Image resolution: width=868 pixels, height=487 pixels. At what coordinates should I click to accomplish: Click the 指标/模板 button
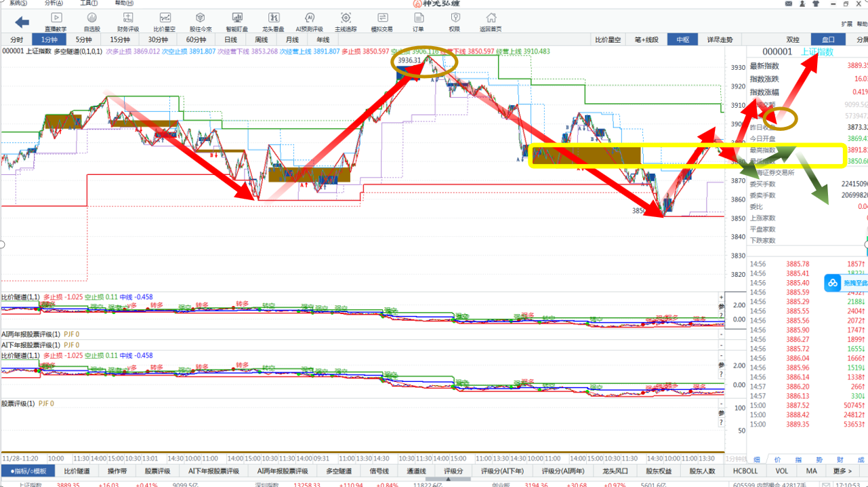28,471
